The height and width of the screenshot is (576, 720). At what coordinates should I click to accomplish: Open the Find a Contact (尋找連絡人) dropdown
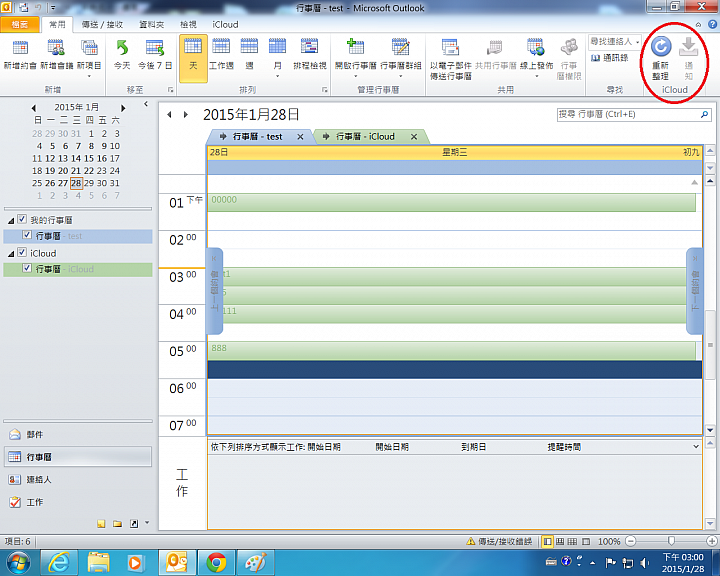(637, 42)
